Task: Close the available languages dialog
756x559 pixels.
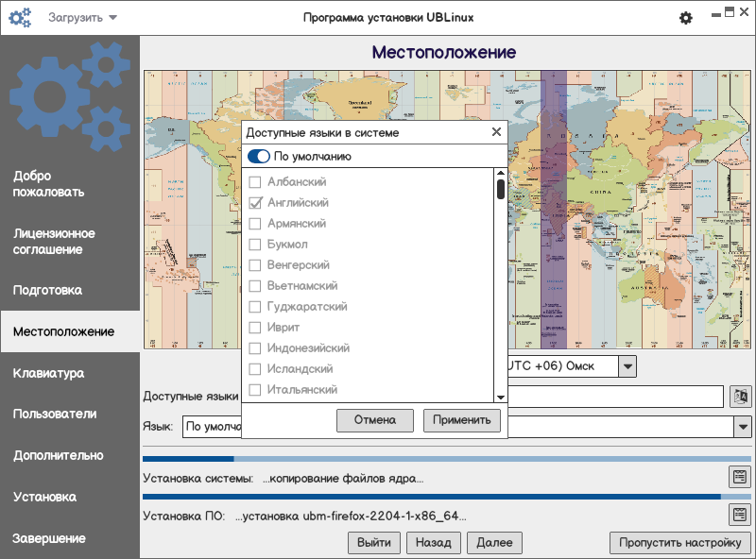Action: (496, 133)
